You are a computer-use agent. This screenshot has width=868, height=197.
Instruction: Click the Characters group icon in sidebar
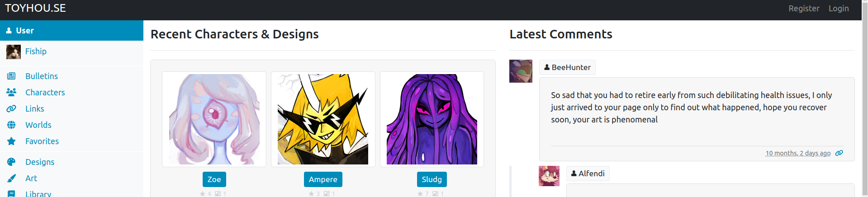(x=11, y=92)
